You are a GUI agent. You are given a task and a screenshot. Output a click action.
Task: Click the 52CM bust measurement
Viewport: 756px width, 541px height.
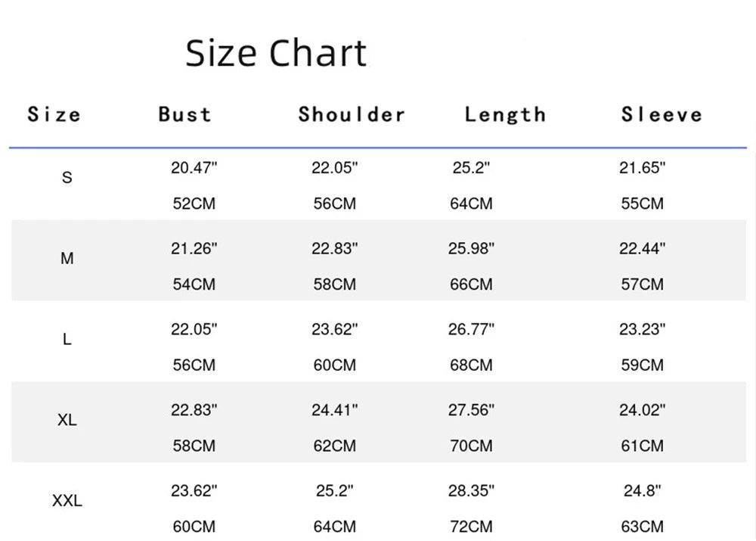194,204
